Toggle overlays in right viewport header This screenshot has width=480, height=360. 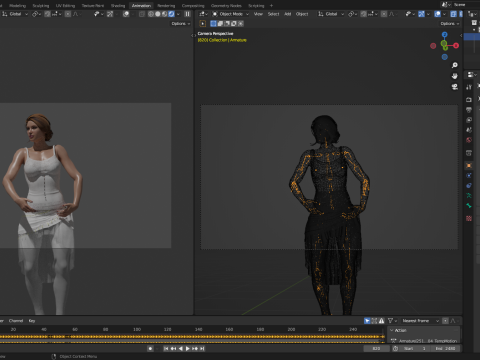point(438,14)
